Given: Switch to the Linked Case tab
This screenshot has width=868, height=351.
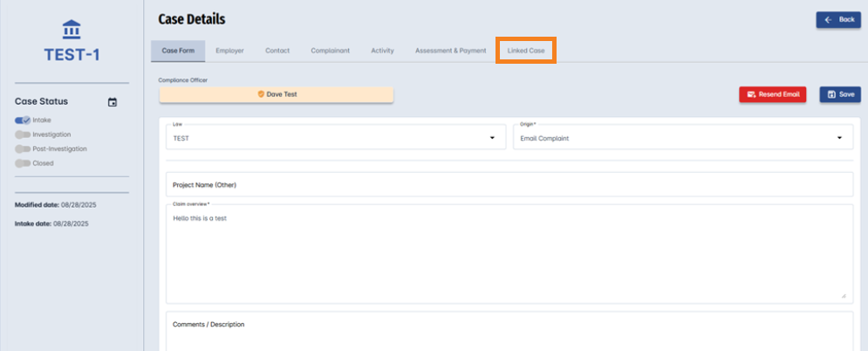Looking at the screenshot, I should pos(526,51).
